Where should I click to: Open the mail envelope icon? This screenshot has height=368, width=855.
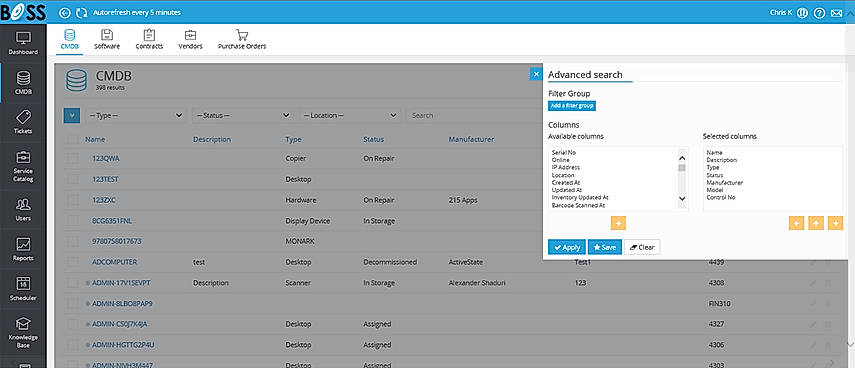[836, 13]
